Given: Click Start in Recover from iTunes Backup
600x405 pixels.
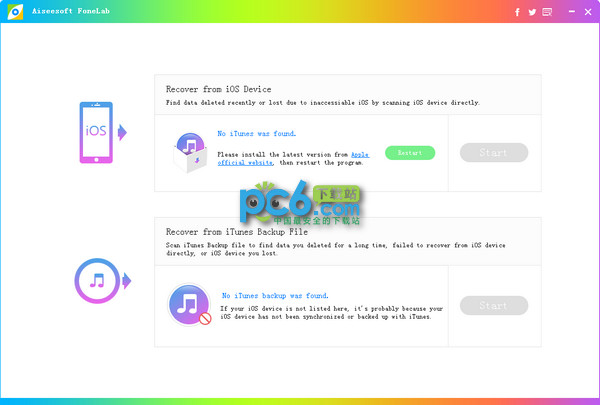Looking at the screenshot, I should (494, 305).
